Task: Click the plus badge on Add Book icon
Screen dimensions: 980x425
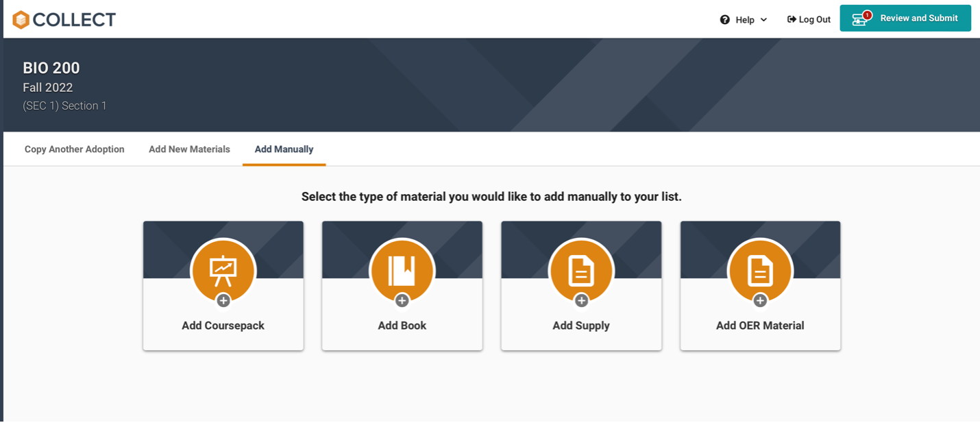Action: 402,300
